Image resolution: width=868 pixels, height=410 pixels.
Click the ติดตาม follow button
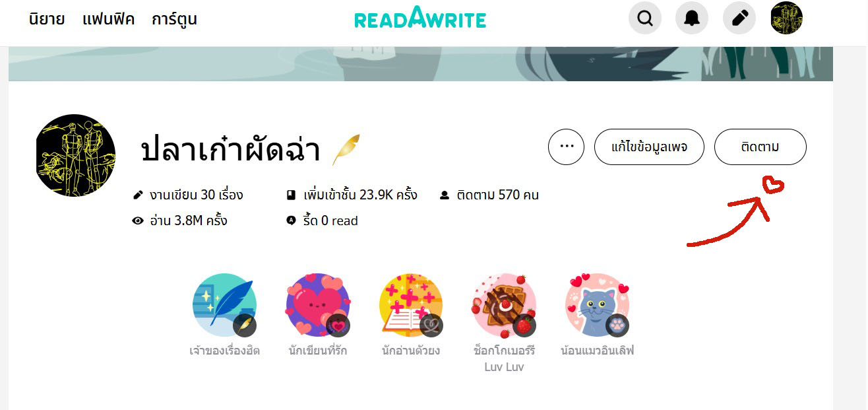760,147
